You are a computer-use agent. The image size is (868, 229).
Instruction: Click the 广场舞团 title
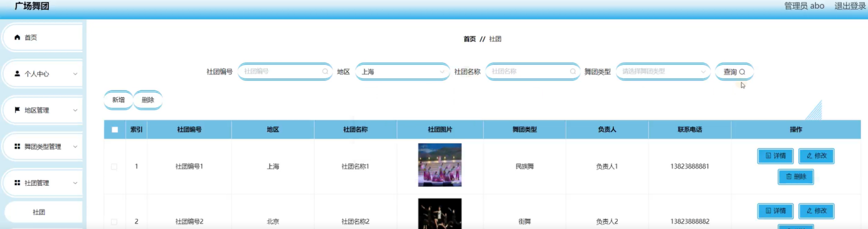(32, 7)
